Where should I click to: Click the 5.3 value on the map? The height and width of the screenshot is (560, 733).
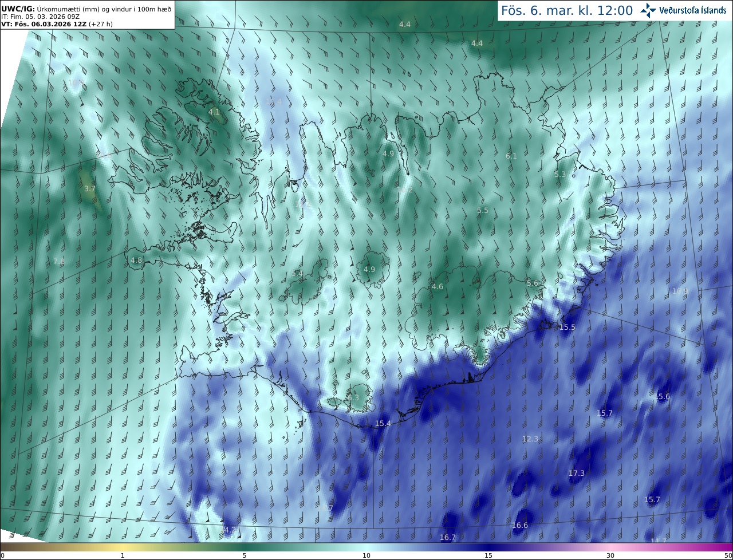[560, 174]
